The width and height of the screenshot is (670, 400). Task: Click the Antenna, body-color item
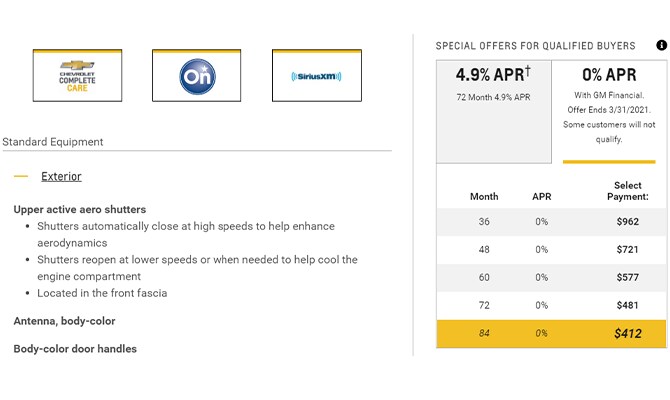64,321
